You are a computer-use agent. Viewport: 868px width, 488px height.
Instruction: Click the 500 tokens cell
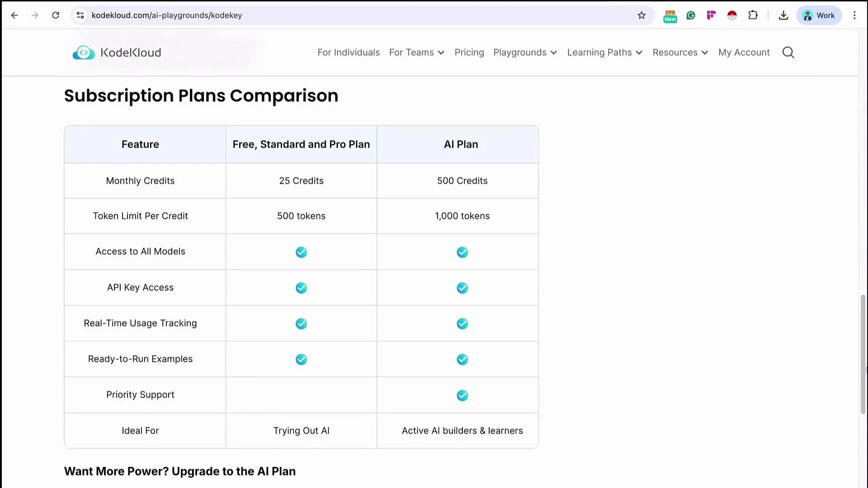[x=301, y=216]
